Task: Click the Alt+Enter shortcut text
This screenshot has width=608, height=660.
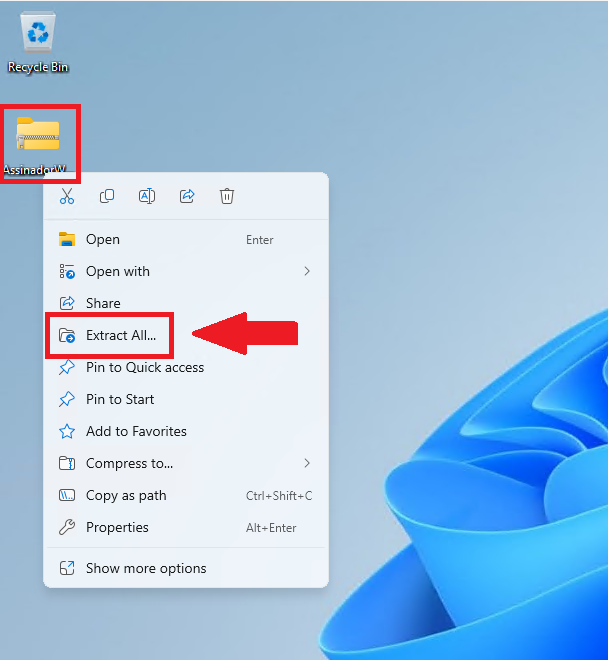Action: pyautogui.click(x=271, y=528)
